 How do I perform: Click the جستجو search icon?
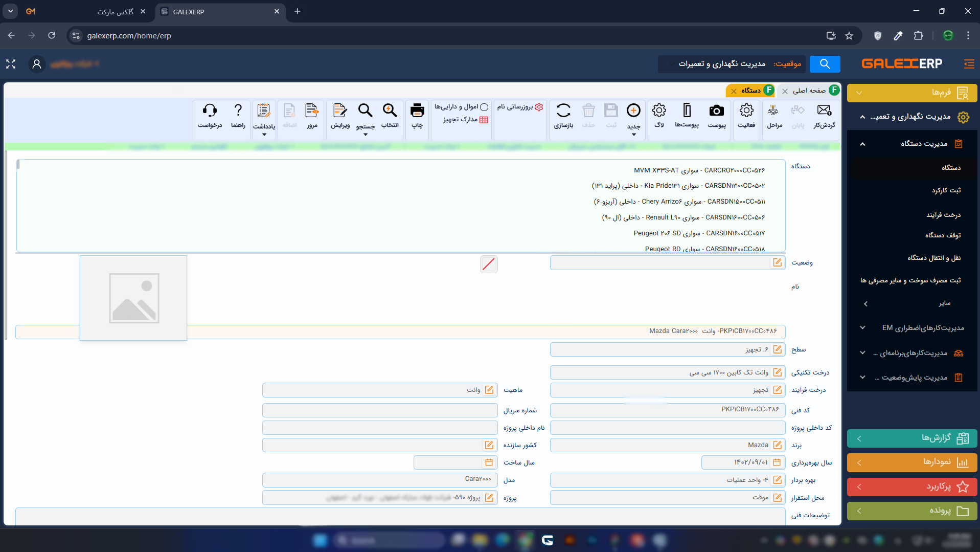365,117
